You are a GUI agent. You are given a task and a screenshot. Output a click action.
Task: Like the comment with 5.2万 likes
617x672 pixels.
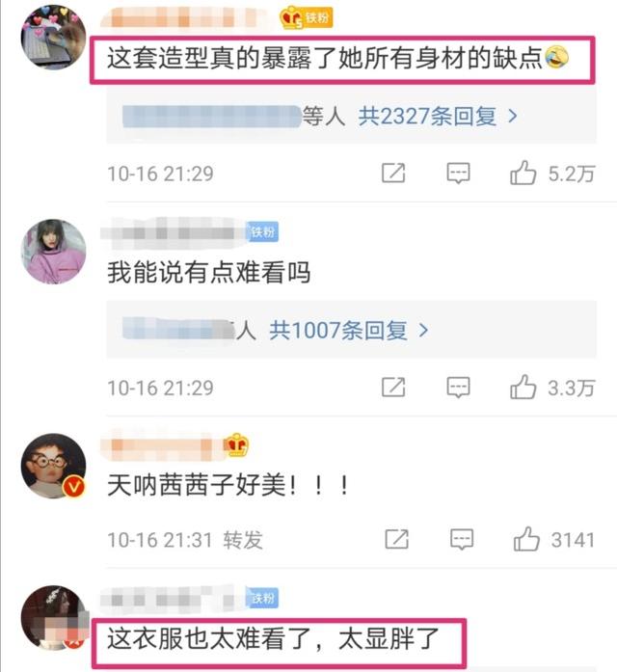click(x=523, y=173)
